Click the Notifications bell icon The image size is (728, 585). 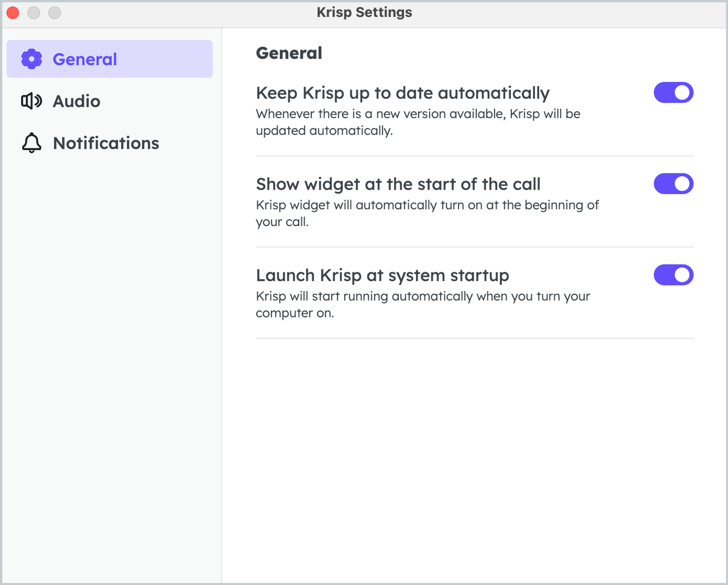pyautogui.click(x=32, y=143)
